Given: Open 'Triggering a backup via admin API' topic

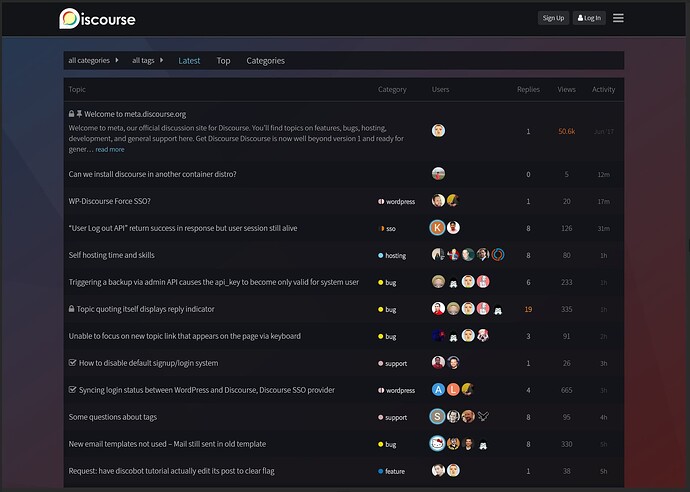Looking at the screenshot, I should 213,282.
